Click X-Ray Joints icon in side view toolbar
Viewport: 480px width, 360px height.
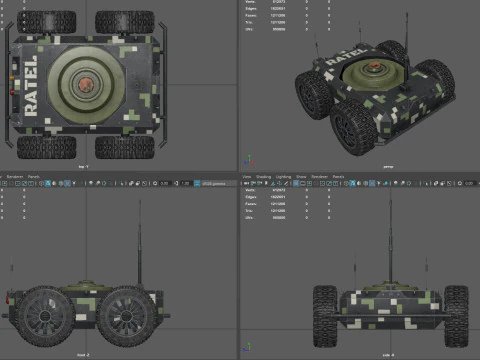pyautogui.click(x=449, y=183)
